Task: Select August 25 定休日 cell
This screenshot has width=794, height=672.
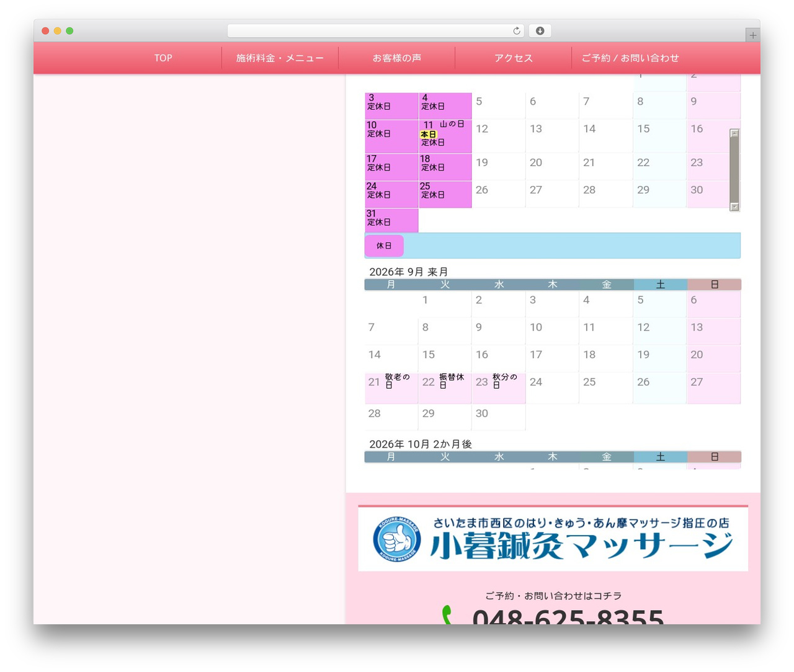Action: tap(445, 194)
